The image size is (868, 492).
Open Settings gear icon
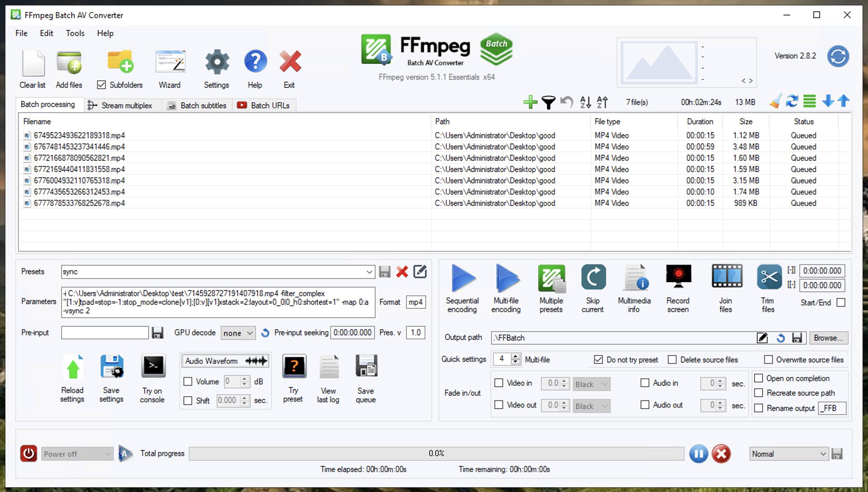[x=217, y=62]
